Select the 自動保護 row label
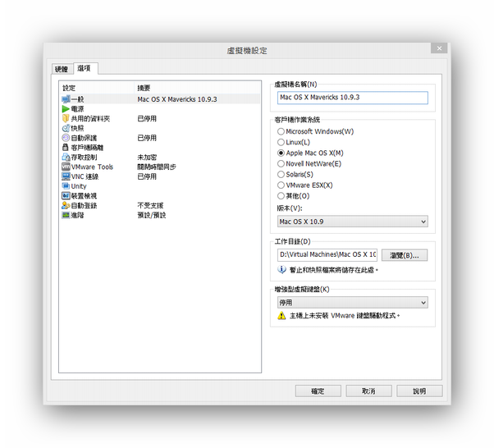This screenshot has width=494, height=448. point(84,138)
